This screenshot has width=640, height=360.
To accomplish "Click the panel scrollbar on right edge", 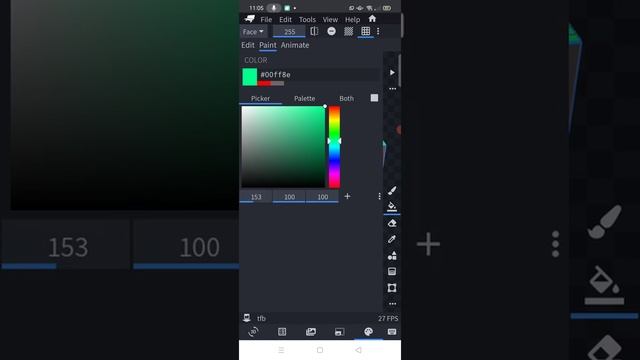I will (400, 71).
